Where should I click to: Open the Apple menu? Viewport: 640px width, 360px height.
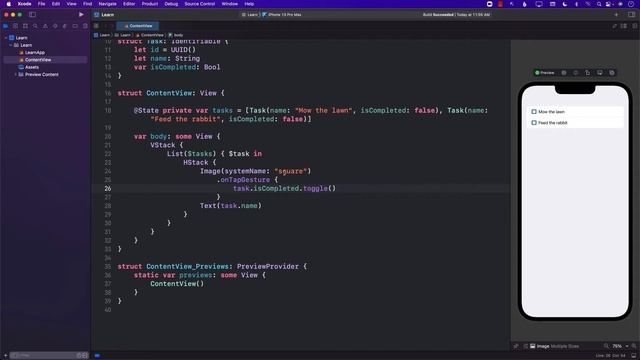click(x=9, y=4)
